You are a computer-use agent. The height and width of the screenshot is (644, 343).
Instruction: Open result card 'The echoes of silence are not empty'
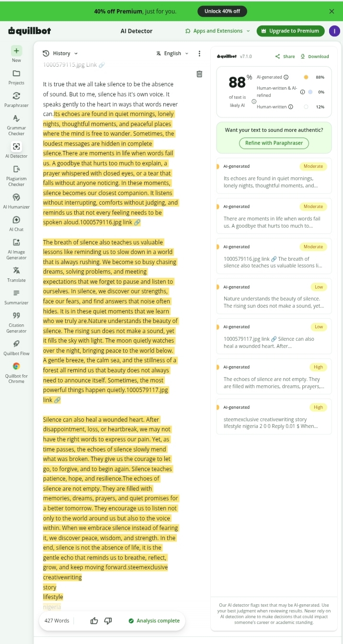coord(274,377)
